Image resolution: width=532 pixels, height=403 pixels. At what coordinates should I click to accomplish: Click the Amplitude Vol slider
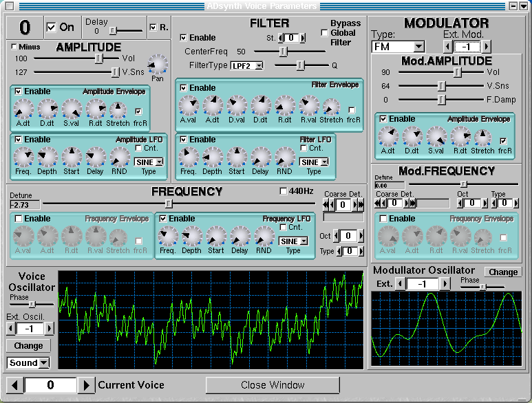pos(76,58)
